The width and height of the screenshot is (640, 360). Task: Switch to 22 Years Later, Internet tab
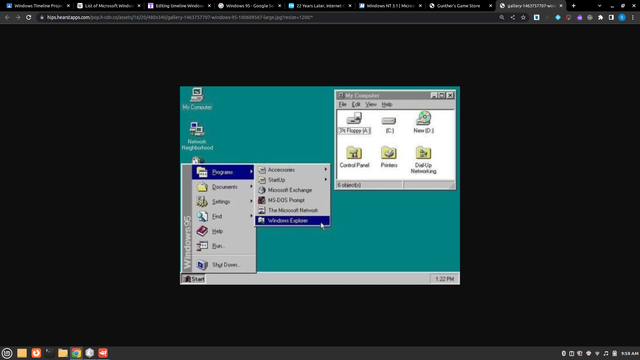(x=320, y=6)
